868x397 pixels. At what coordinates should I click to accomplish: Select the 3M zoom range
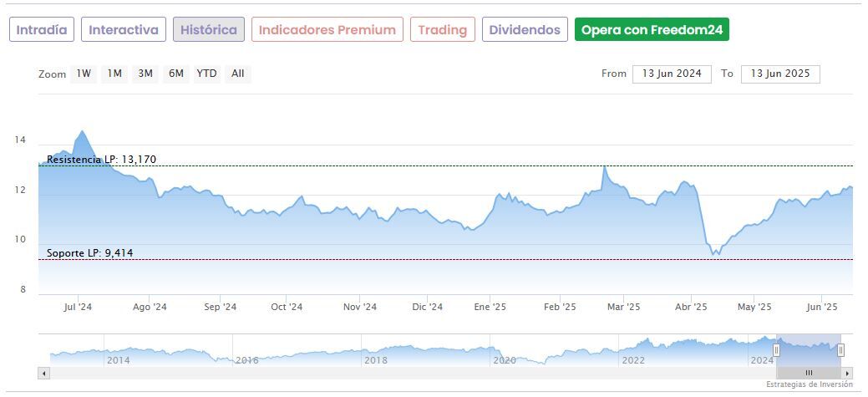point(145,74)
